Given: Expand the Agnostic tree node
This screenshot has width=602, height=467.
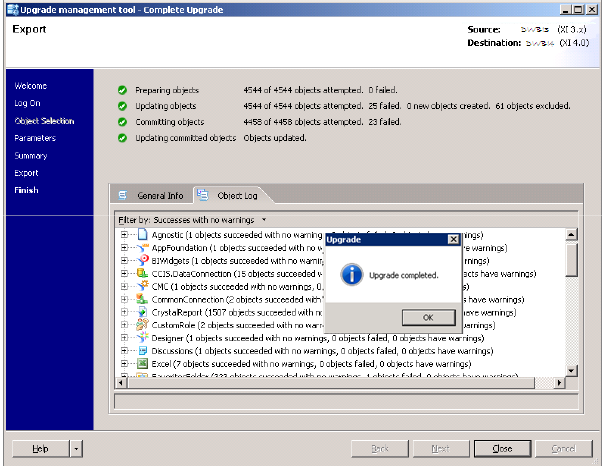Looking at the screenshot, I should coord(125,234).
